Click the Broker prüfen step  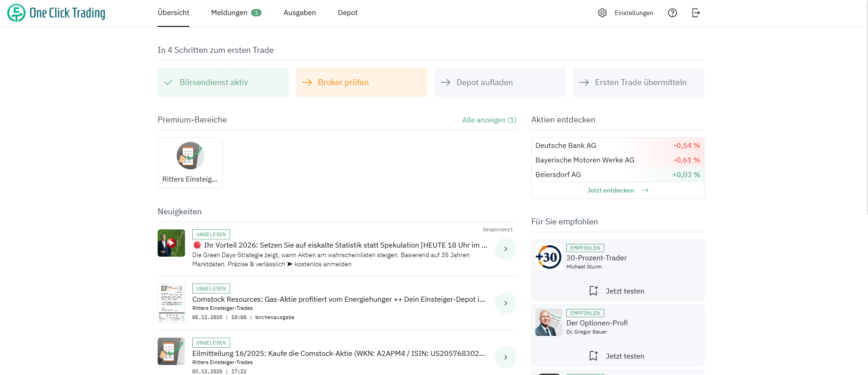pyautogui.click(x=361, y=82)
